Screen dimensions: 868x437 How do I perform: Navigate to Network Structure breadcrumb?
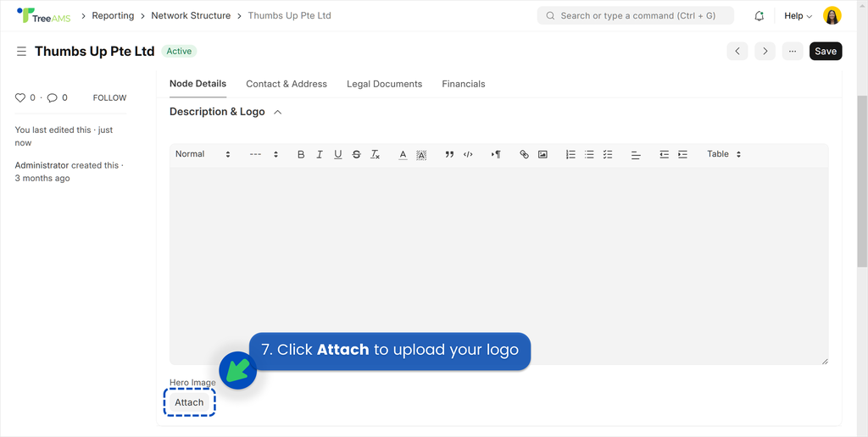[191, 15]
